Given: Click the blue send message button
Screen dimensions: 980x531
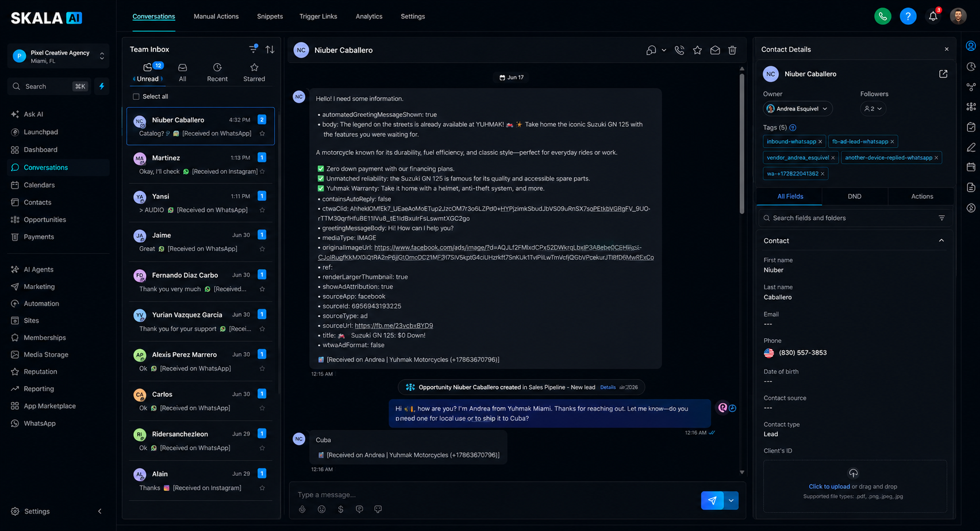Looking at the screenshot, I should tap(712, 501).
